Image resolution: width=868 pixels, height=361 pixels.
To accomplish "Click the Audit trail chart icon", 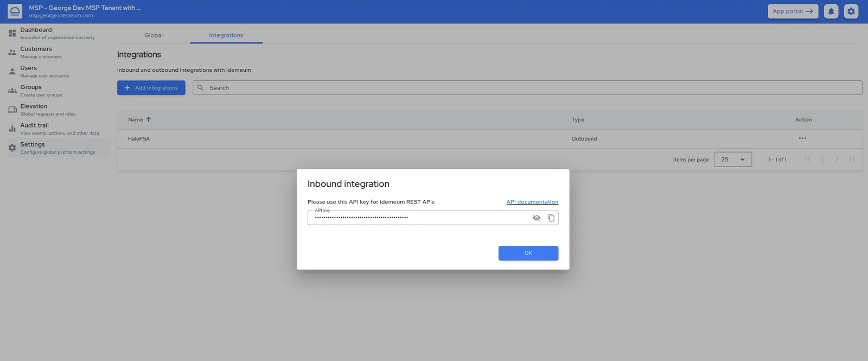I will [x=12, y=129].
